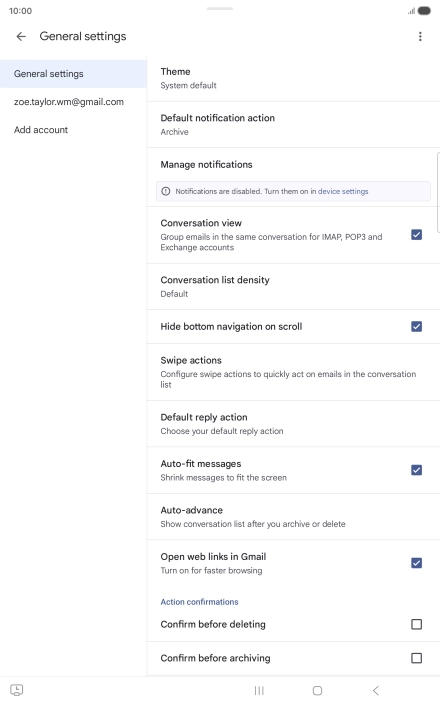The height and width of the screenshot is (704, 440).
Task: Open the bottom-left taskbar clock icon
Action: [x=17, y=690]
